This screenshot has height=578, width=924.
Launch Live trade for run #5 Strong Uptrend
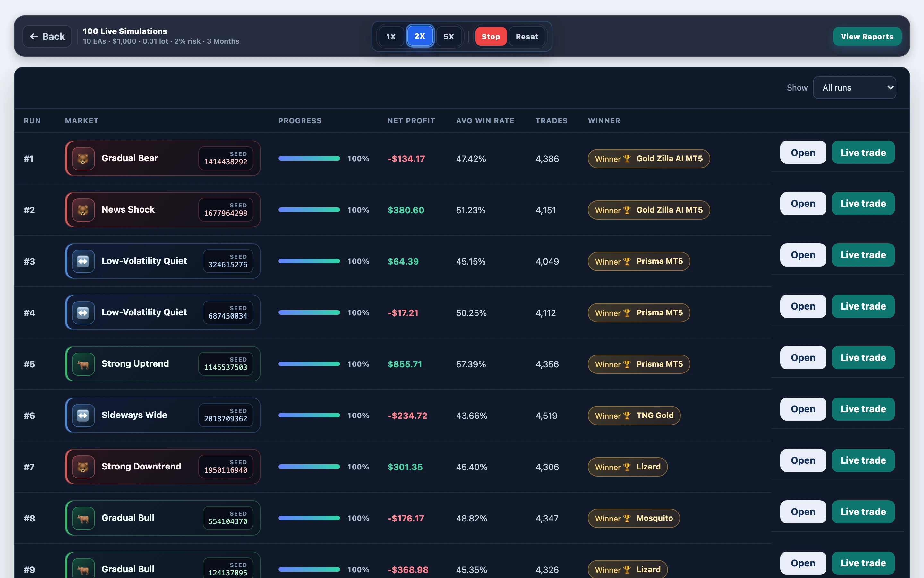[863, 358]
